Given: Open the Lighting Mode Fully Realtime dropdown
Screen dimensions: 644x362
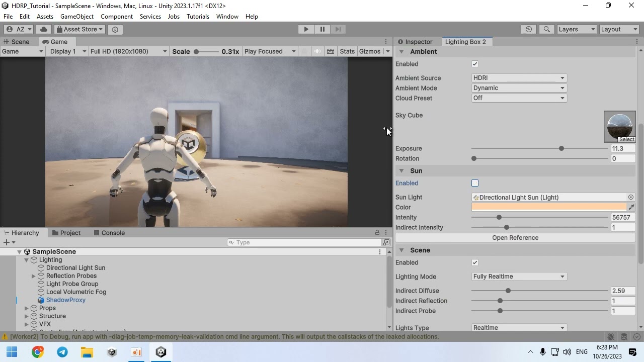Looking at the screenshot, I should click(x=519, y=277).
